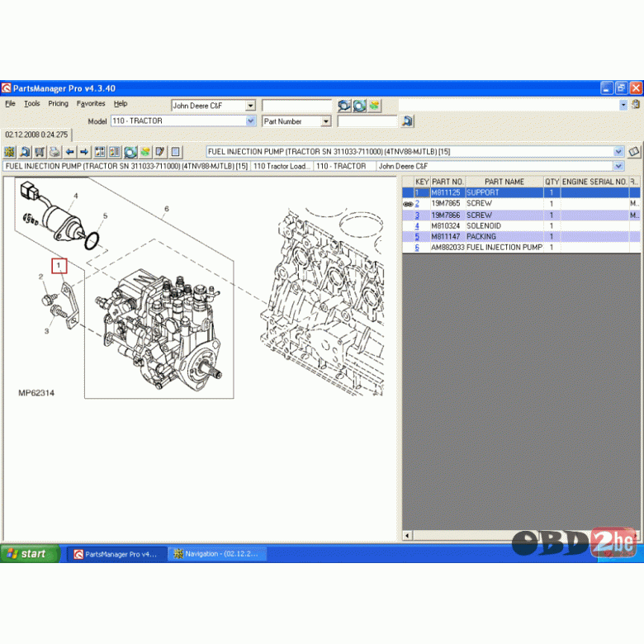Image resolution: width=644 pixels, height=644 pixels.
Task: Click callout 6 in the diagram
Action: pyautogui.click(x=166, y=209)
